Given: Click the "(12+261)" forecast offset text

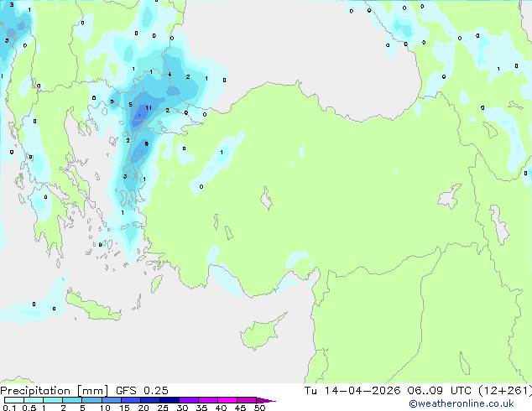Looking at the screenshot, I should (x=505, y=391).
